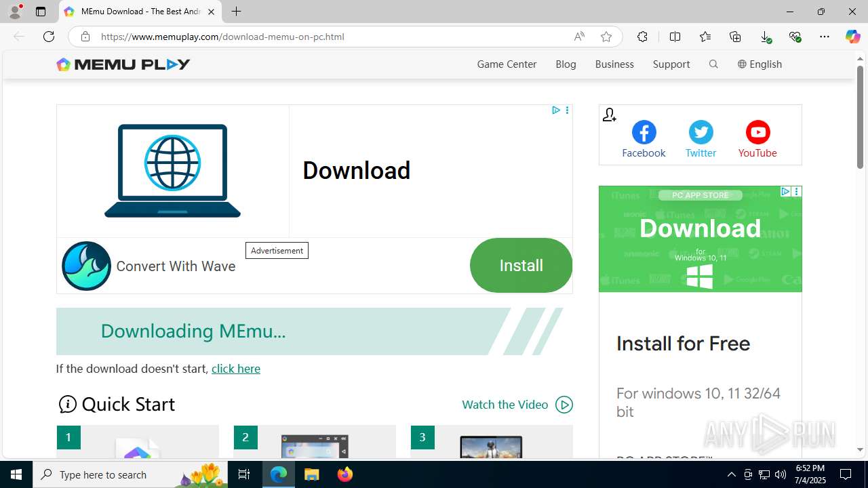Expand the English language selector
Screen dimensions: 868x488
759,64
